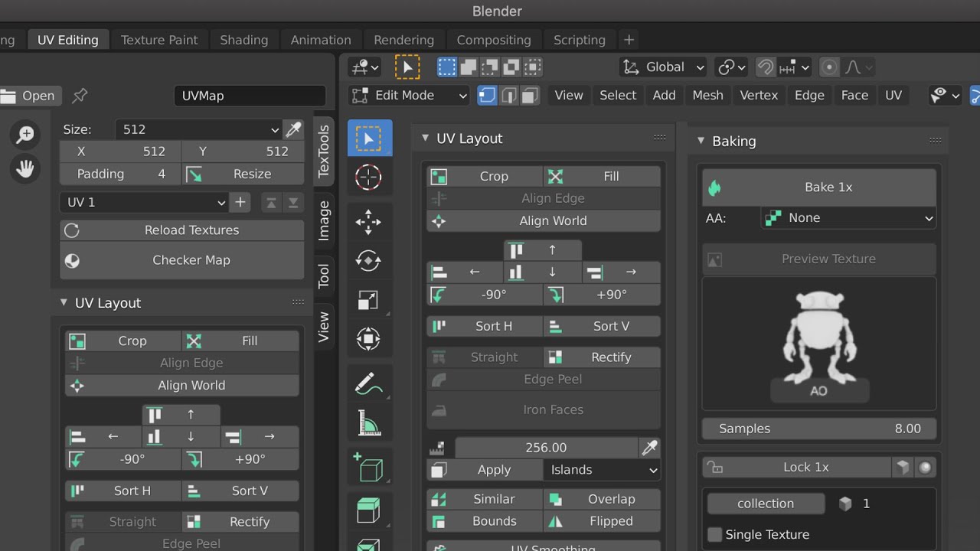980x551 pixels.
Task: Collapse the UV Layout panel in viewport
Action: pyautogui.click(x=425, y=138)
